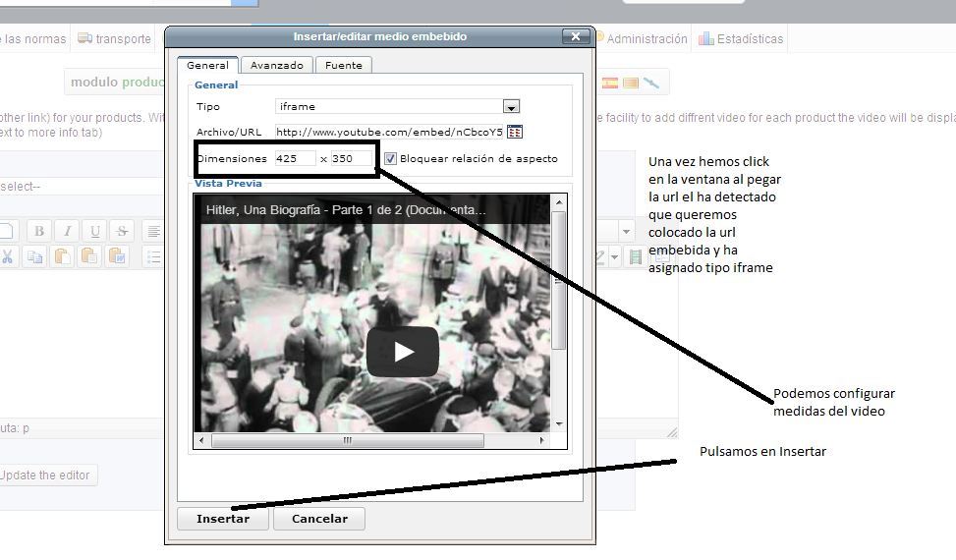Viewport: 956px width, 560px height.
Task: Click the Strikethrough icon in the editor toolbar
Action: point(122,231)
